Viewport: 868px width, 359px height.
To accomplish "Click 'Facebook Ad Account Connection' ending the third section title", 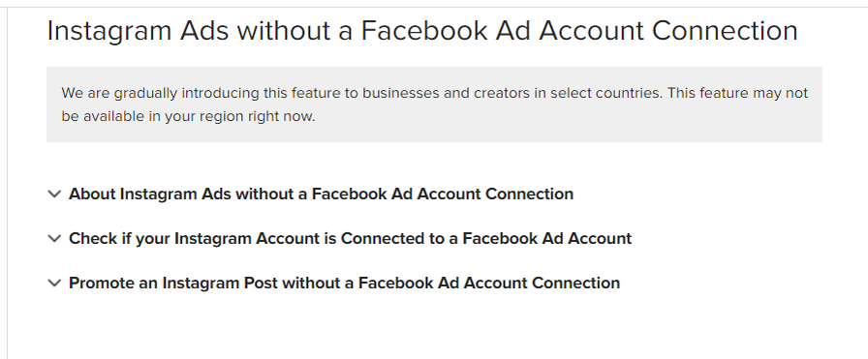I will coord(489,284).
